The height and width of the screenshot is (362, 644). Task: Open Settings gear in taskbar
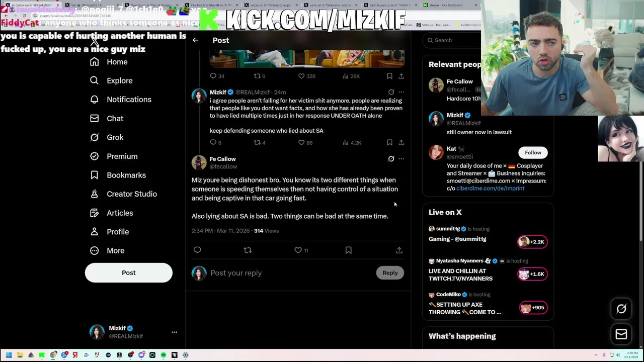click(x=185, y=355)
